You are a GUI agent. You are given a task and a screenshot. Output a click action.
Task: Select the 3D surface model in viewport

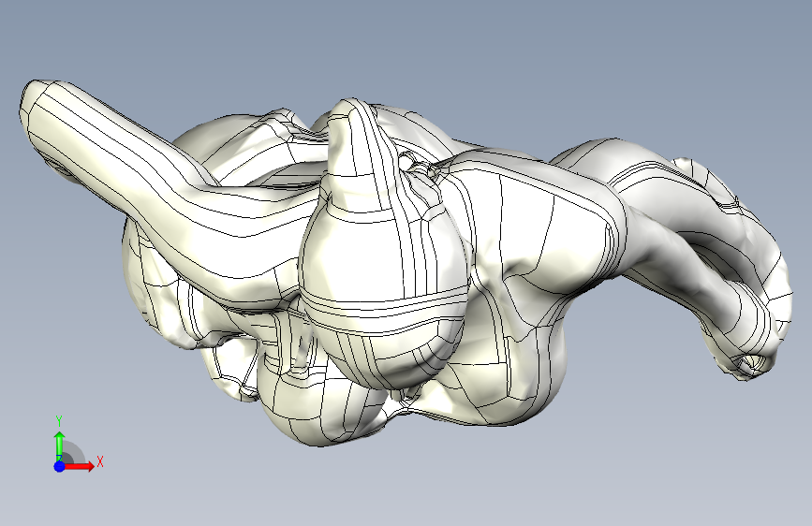pos(406,263)
